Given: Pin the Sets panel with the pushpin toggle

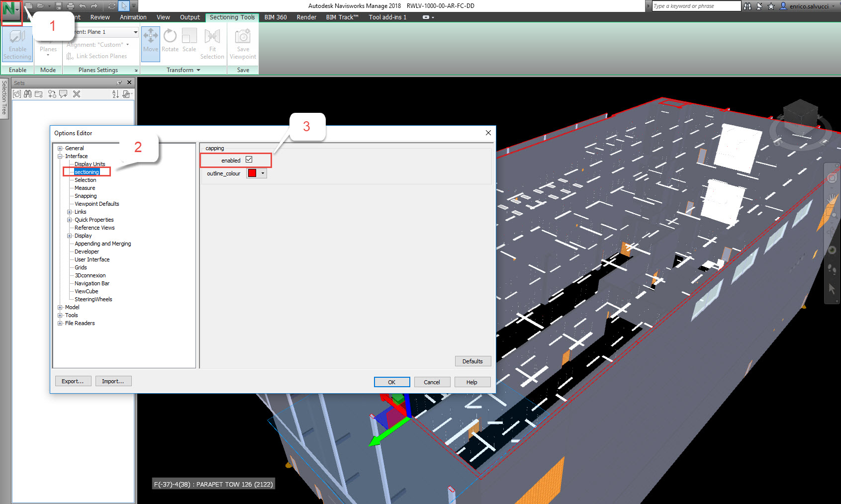Looking at the screenshot, I should [x=119, y=83].
